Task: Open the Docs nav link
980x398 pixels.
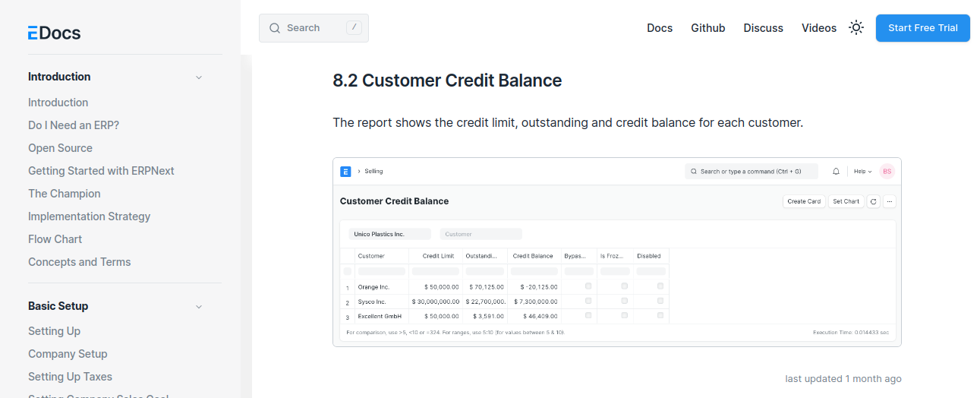Action: pyautogui.click(x=660, y=28)
